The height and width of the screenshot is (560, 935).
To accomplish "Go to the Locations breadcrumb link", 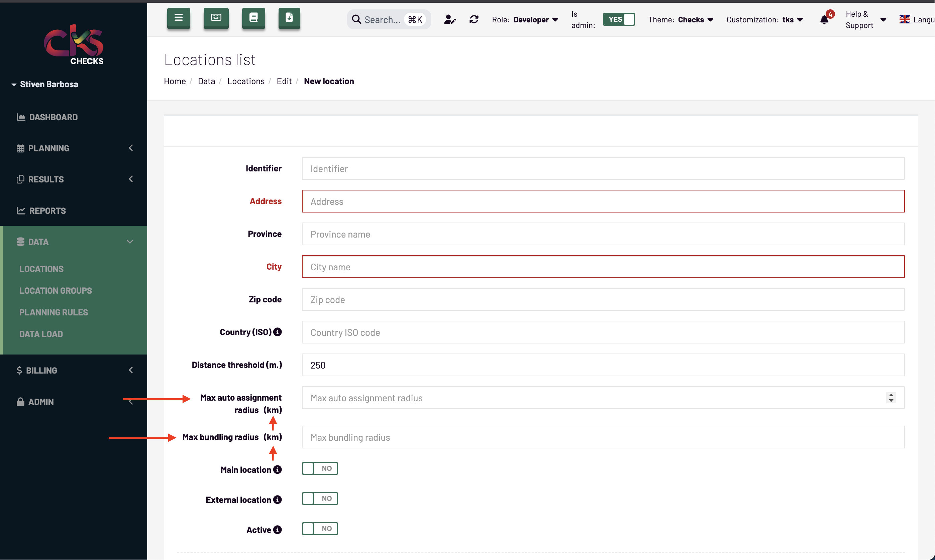I will click(246, 81).
